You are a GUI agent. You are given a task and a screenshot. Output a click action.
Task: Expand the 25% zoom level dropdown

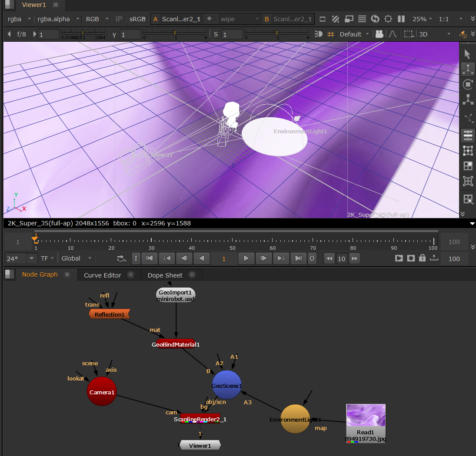(422, 19)
